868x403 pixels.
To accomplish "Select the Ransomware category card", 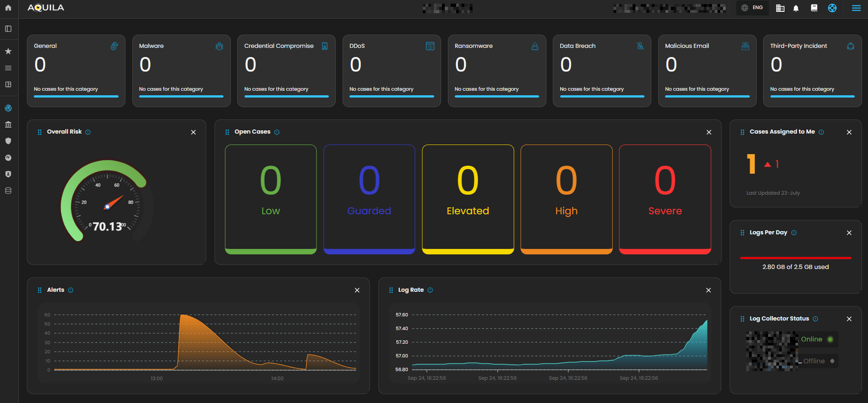I will 497,71.
